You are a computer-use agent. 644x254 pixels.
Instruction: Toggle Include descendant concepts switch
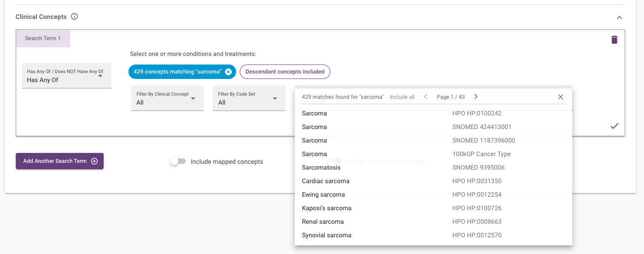[x=334, y=161]
